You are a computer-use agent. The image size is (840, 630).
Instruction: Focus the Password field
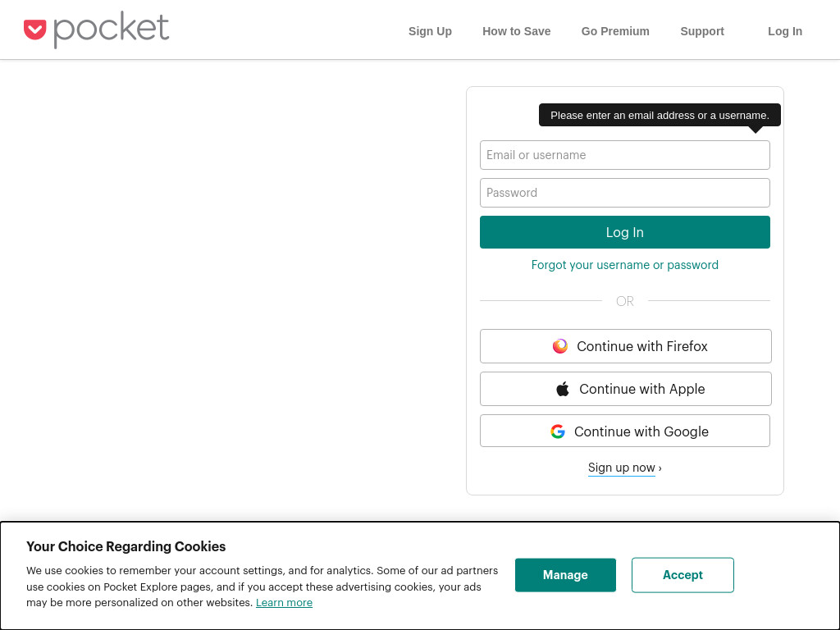pyautogui.click(x=624, y=193)
